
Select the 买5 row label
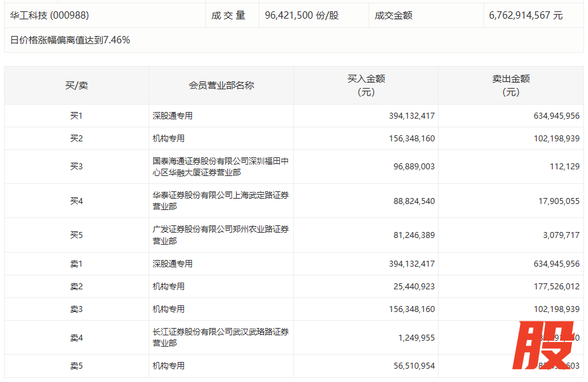pos(76,235)
